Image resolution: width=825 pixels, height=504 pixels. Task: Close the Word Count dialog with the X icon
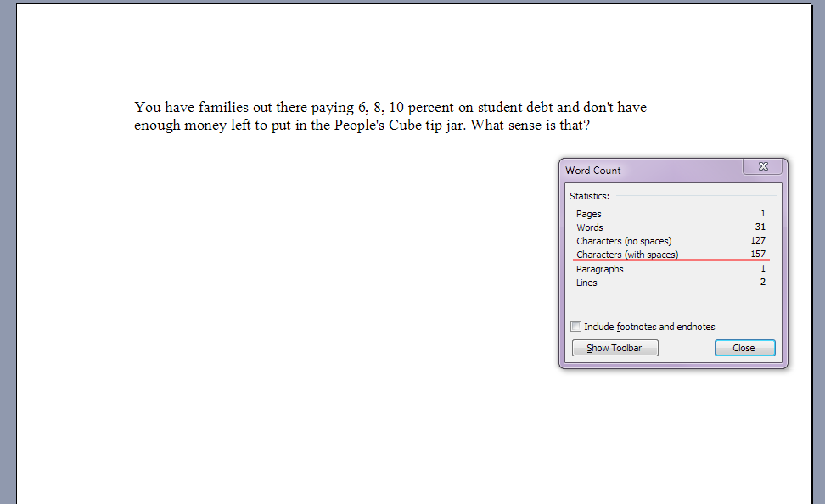click(762, 167)
